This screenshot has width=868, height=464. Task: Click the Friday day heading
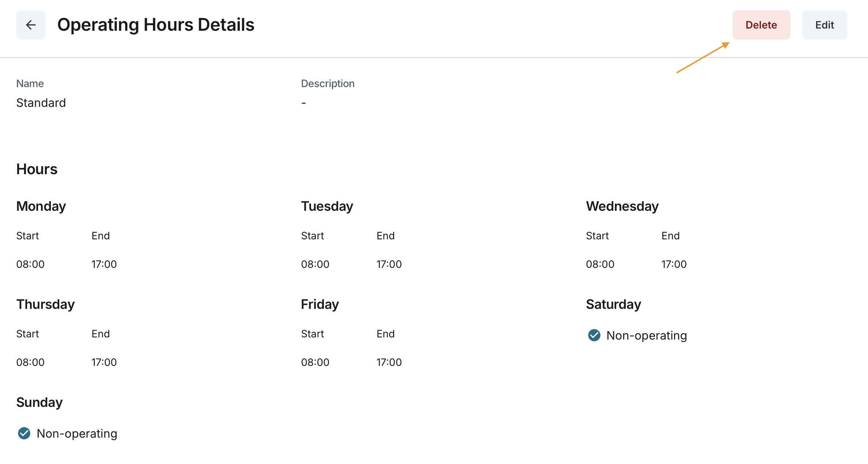320,304
